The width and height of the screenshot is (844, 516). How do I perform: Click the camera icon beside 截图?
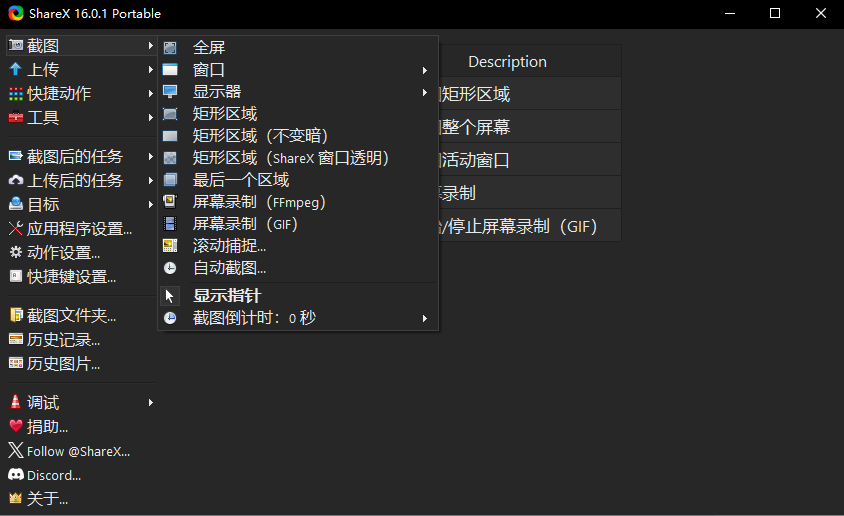(16, 45)
